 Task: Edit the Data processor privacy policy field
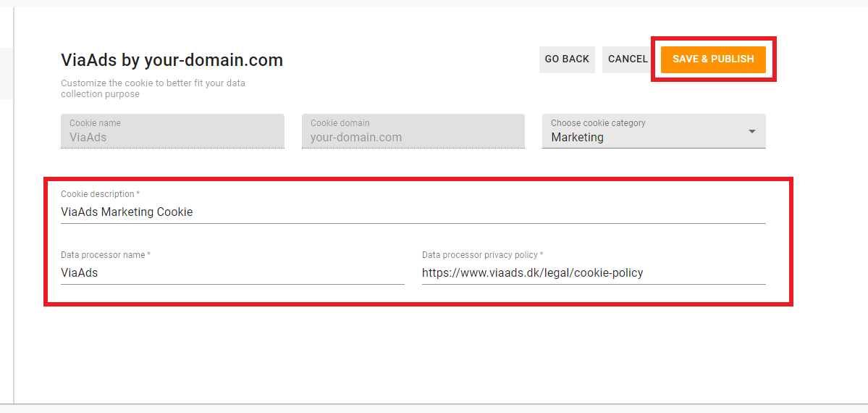[x=594, y=272]
